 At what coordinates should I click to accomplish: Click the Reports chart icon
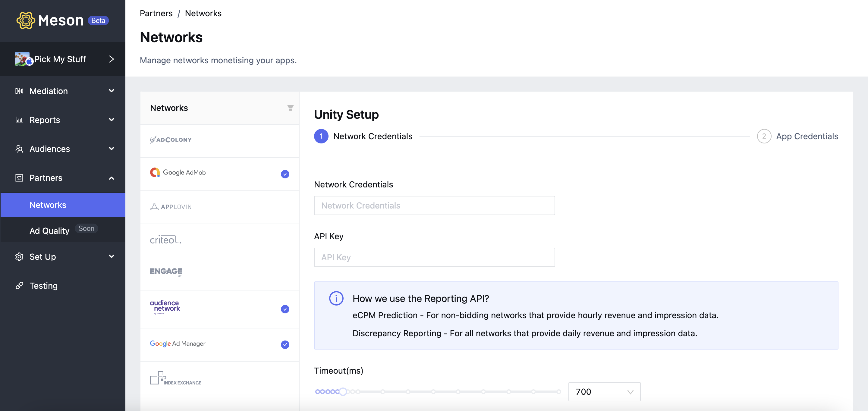click(x=19, y=120)
